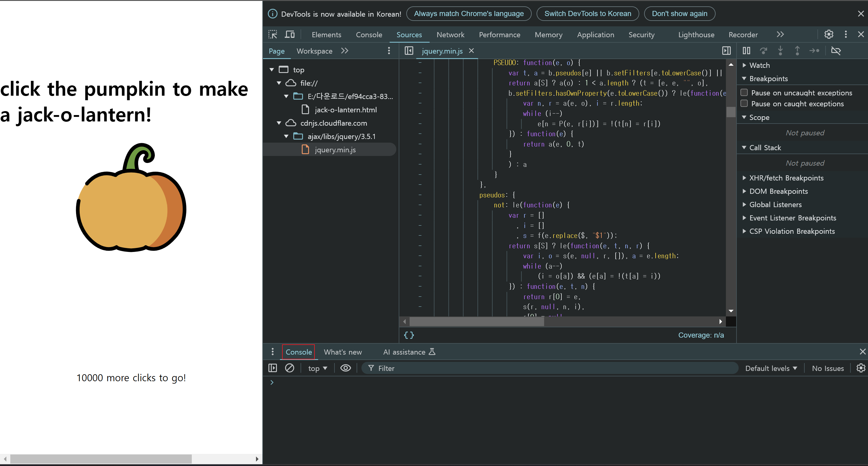Enable Pause on caught exceptions

pyautogui.click(x=744, y=104)
